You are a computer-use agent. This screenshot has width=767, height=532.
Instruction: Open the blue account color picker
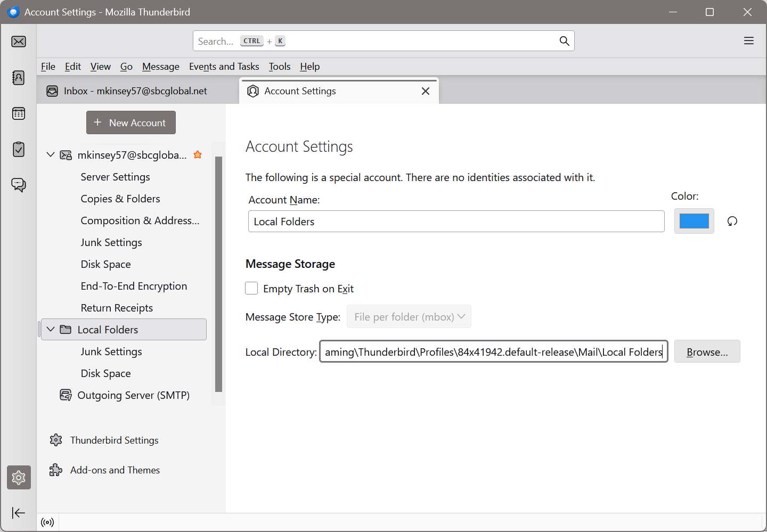pos(693,221)
